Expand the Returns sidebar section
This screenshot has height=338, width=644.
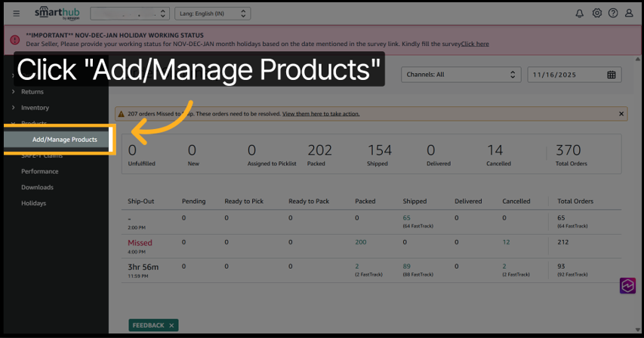click(x=32, y=92)
